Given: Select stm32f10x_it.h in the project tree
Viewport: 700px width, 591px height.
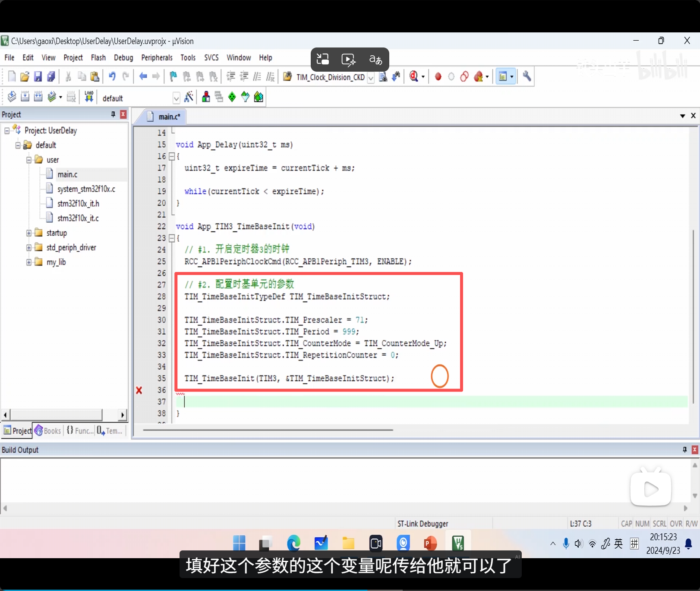Looking at the screenshot, I should 78,203.
